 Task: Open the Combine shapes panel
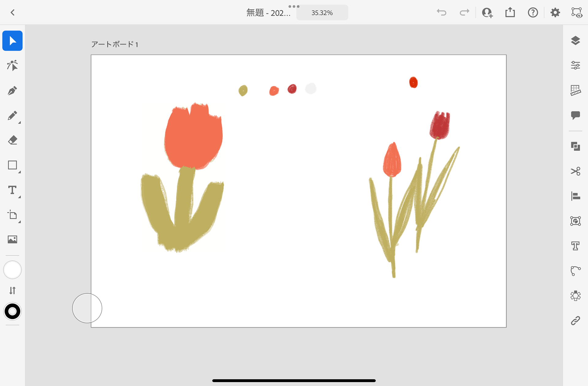tap(576, 146)
